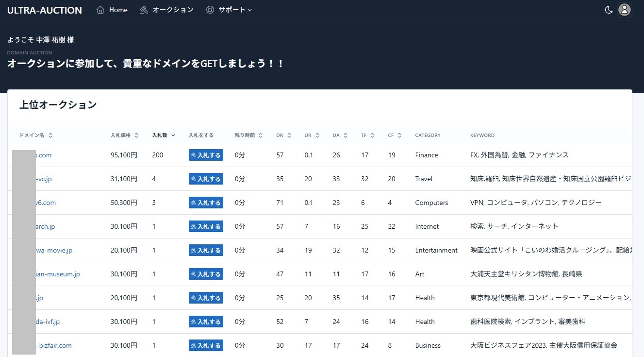Open the domain link ending in da-ivf.jp
Screen dimensions: 644x357
pos(48,322)
